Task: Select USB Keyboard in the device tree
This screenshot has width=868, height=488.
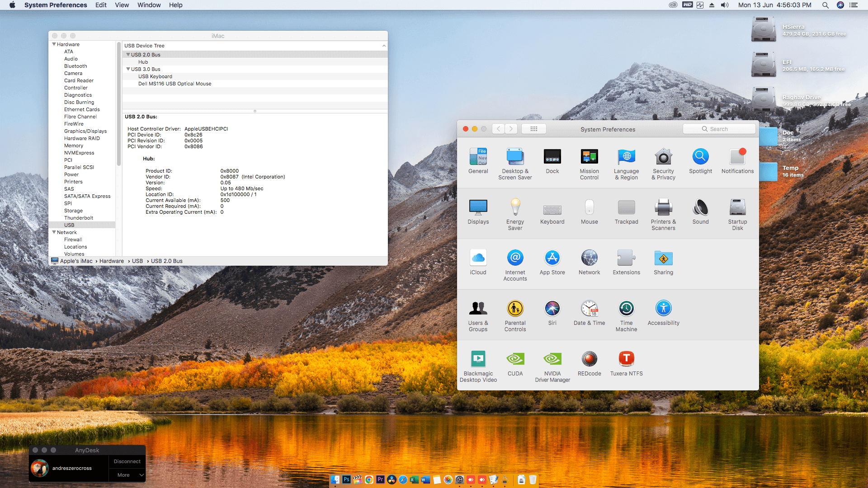Action: pos(155,76)
